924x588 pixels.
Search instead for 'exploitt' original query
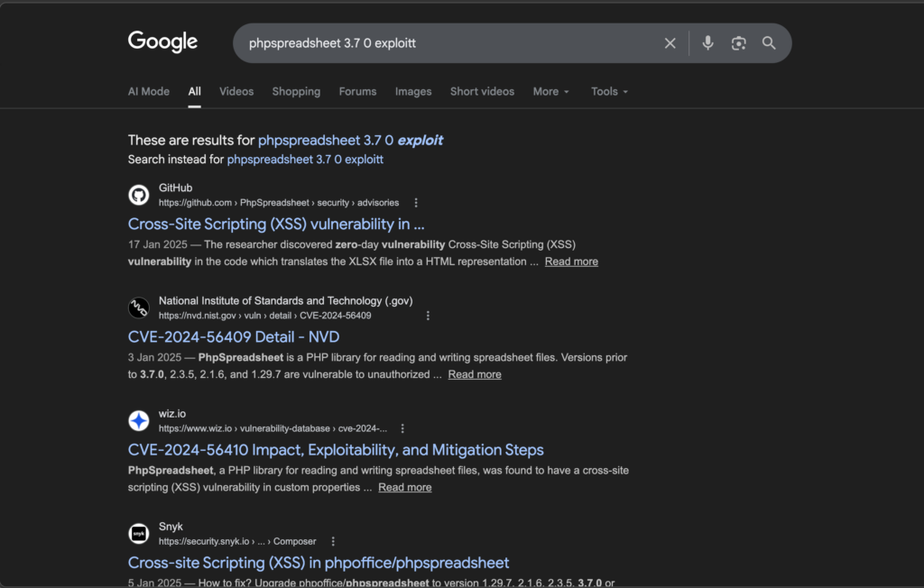pyautogui.click(x=305, y=160)
